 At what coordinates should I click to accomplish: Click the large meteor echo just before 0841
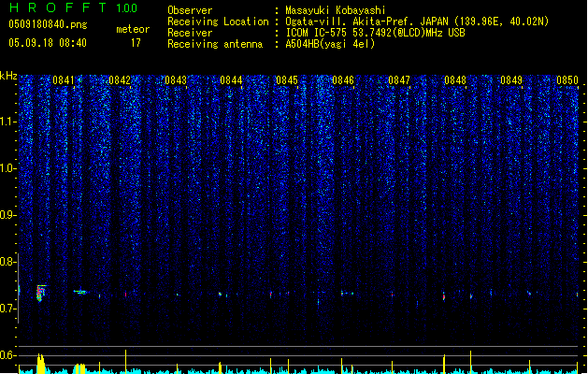[40, 293]
